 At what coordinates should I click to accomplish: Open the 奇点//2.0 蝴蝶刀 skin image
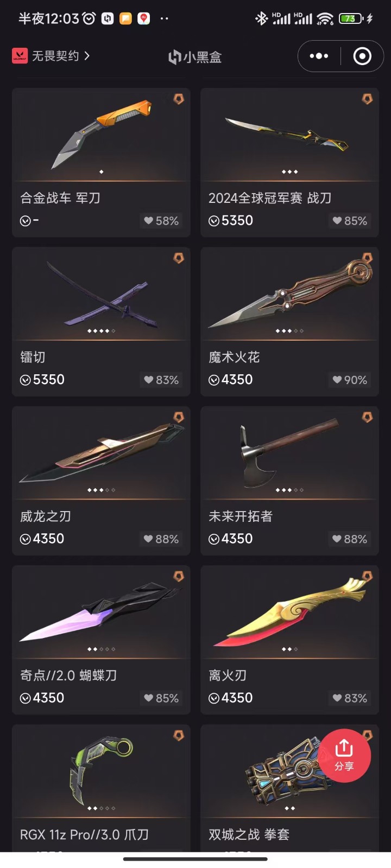pyautogui.click(x=101, y=612)
